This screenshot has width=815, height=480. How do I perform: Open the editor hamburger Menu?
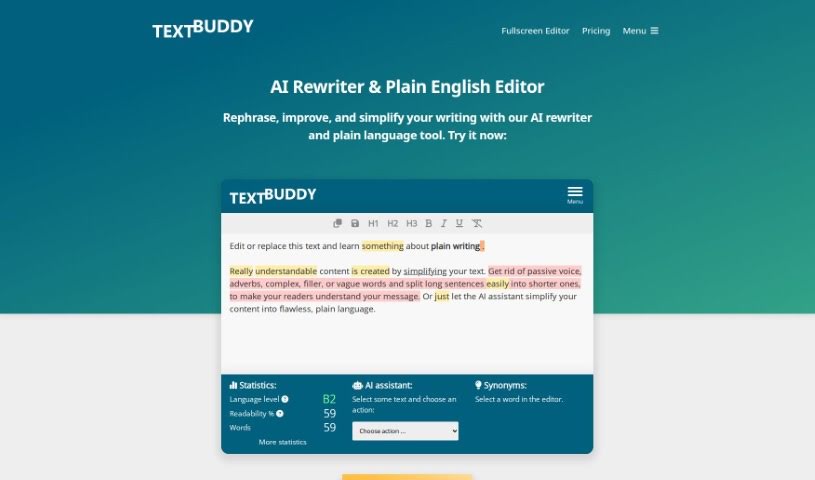point(575,195)
